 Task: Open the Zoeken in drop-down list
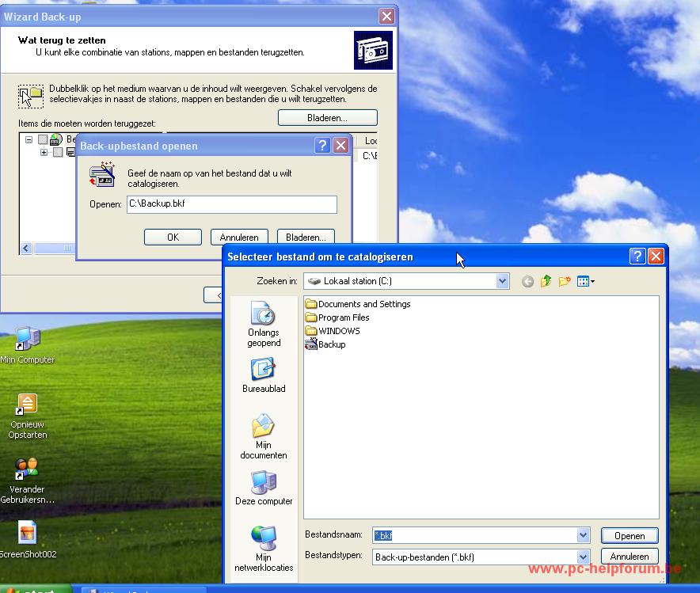501,281
